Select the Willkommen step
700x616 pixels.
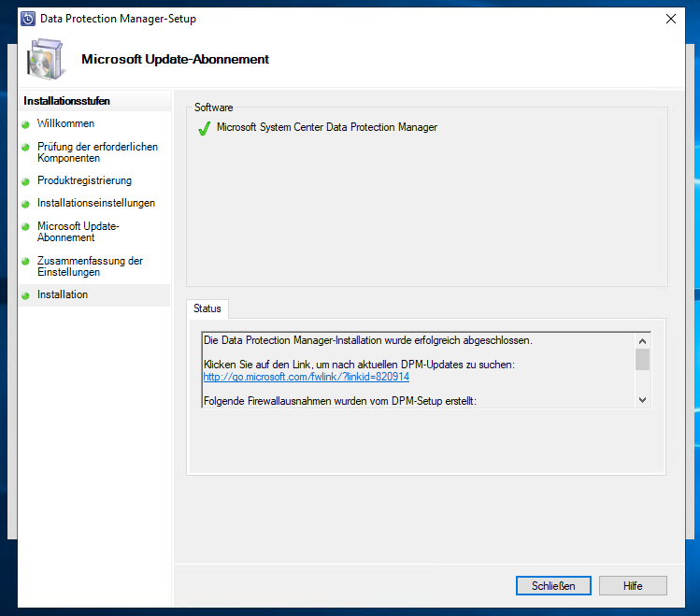click(x=65, y=123)
